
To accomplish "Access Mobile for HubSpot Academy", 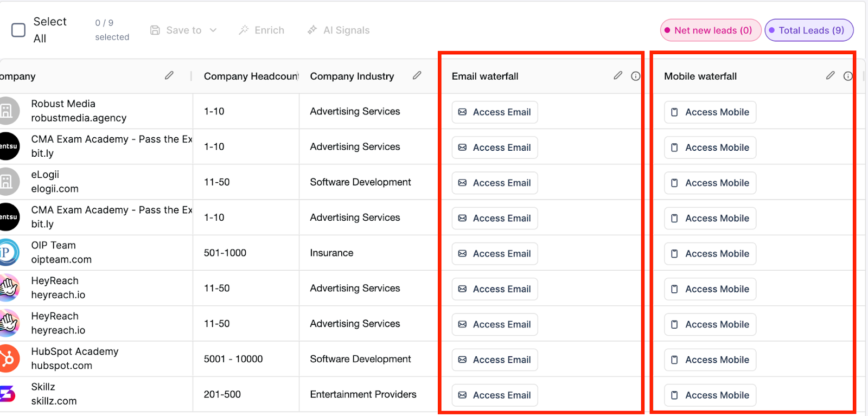I will (x=710, y=360).
